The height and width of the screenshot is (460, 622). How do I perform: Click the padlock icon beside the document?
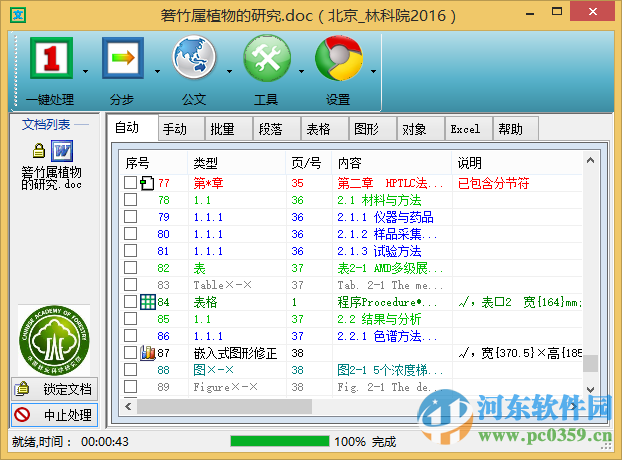[38, 151]
